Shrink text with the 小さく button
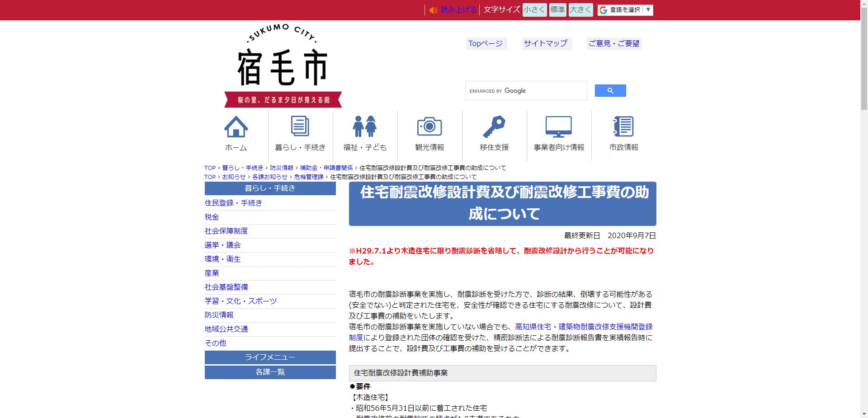Image resolution: width=868 pixels, height=418 pixels. pos(534,9)
